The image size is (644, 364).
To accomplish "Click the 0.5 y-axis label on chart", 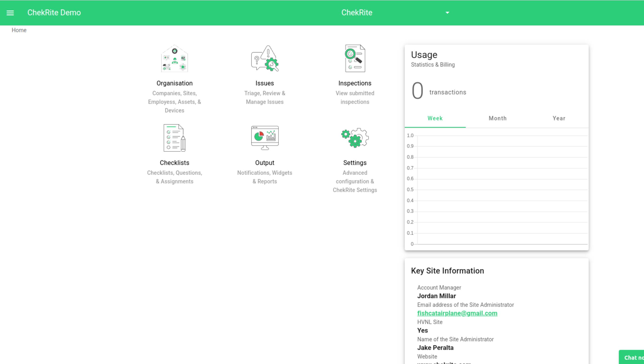I will click(x=410, y=190).
